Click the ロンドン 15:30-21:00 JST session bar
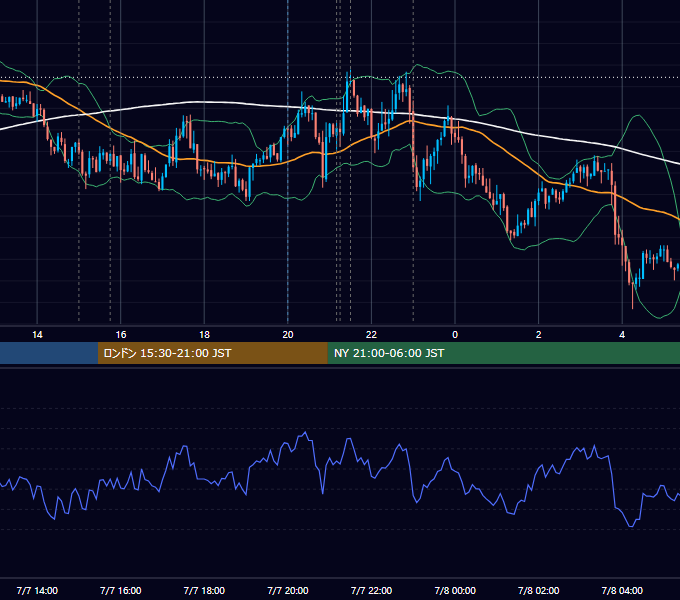The image size is (680, 600). (212, 353)
